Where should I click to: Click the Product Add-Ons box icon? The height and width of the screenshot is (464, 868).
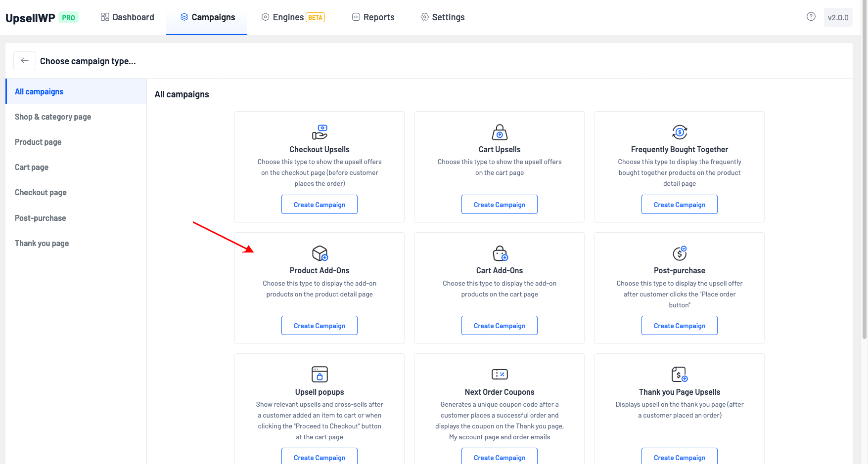320,253
